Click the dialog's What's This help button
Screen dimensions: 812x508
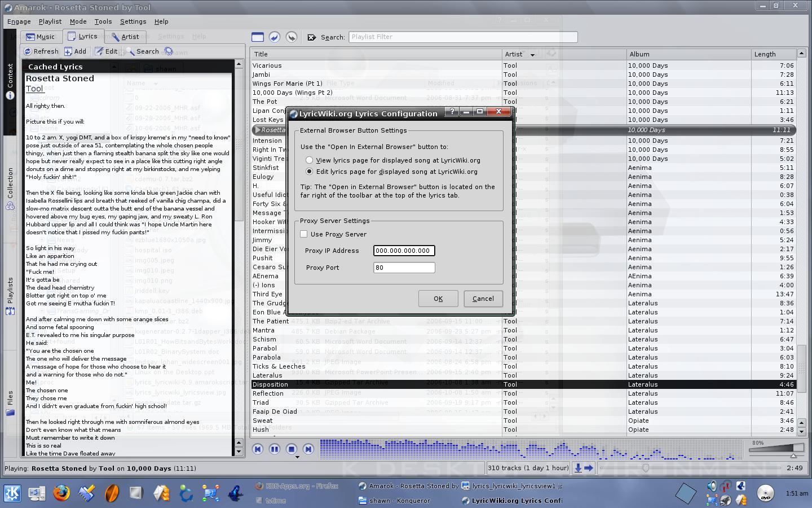[x=452, y=112]
